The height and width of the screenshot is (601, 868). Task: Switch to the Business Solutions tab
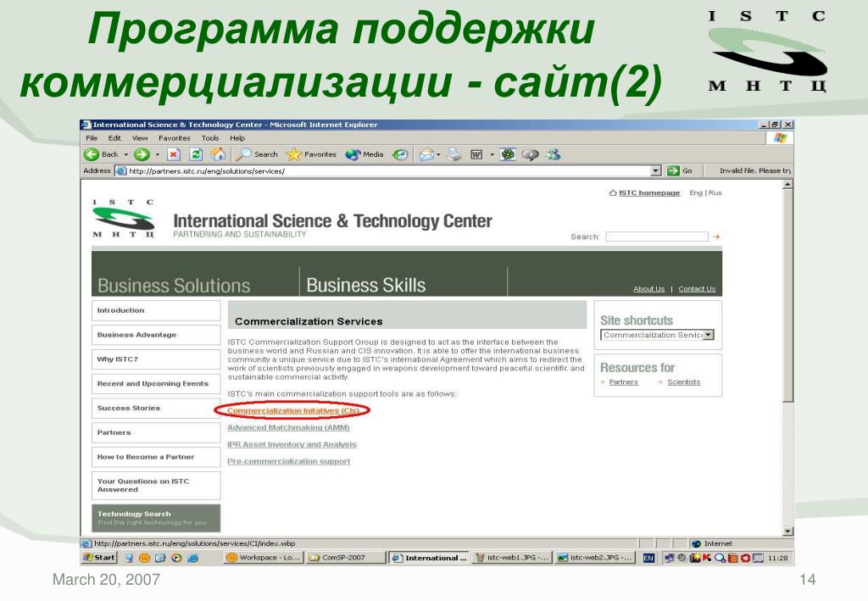click(x=174, y=286)
